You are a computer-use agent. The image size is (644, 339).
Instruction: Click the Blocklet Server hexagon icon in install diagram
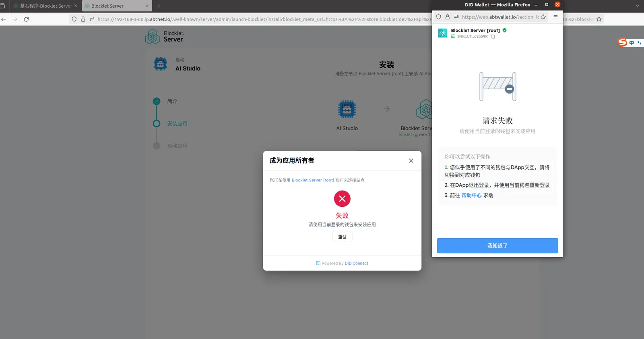(425, 109)
